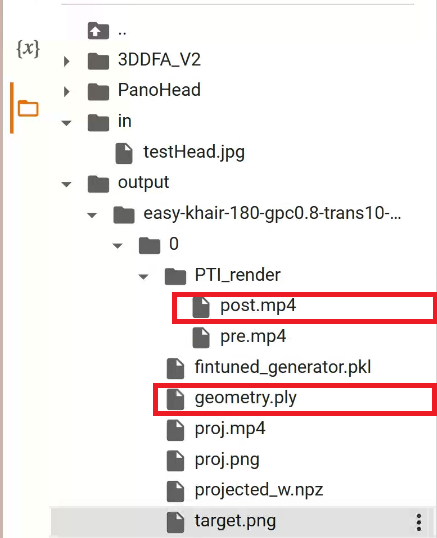Screen dimensions: 437x538
Task: Click the 3DDFA_V2 folder icon
Action: tap(98, 61)
